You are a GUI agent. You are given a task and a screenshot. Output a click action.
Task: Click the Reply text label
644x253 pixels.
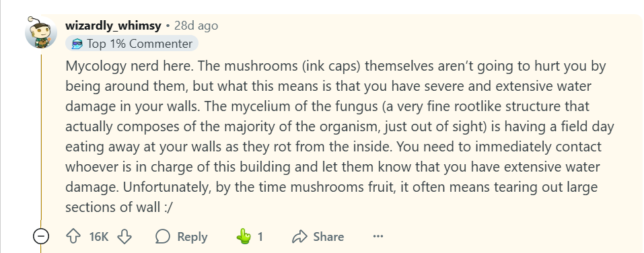click(192, 237)
